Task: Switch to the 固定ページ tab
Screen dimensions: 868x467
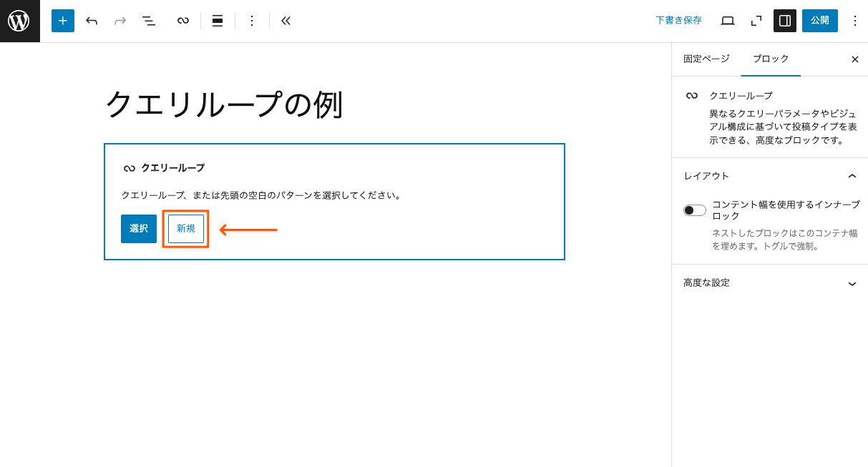Action: click(x=706, y=59)
